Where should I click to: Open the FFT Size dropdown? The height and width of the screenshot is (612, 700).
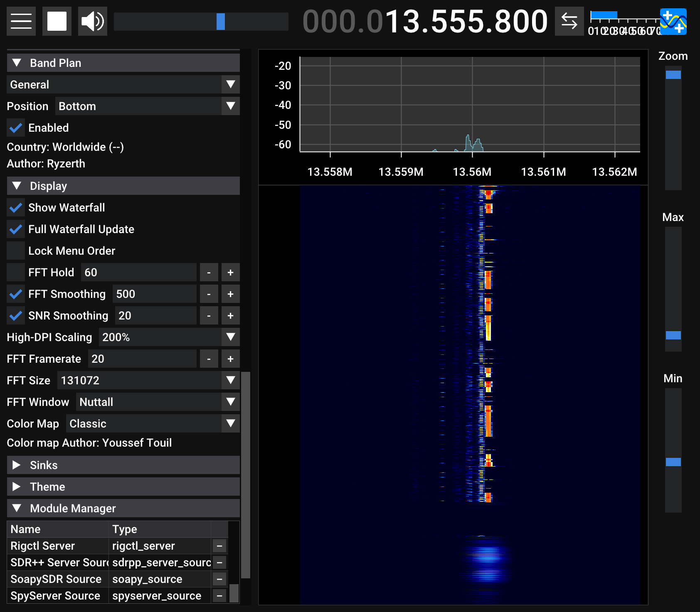pos(148,380)
